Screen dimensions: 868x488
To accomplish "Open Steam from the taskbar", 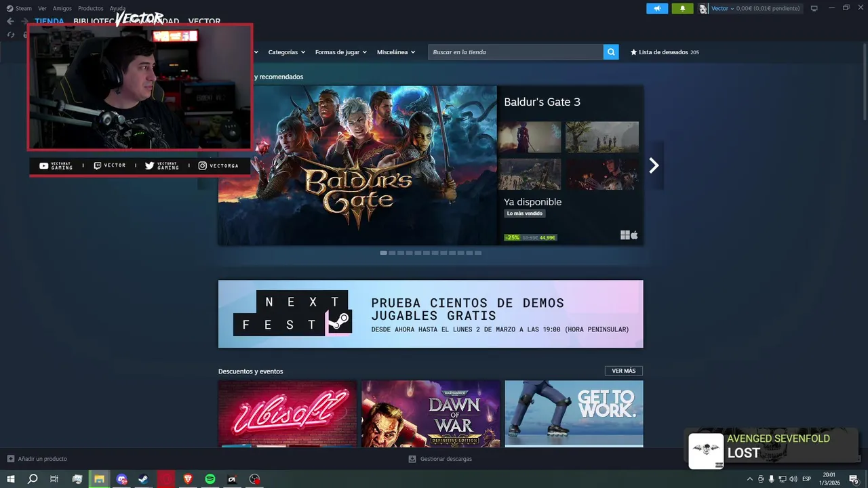I will (144, 479).
